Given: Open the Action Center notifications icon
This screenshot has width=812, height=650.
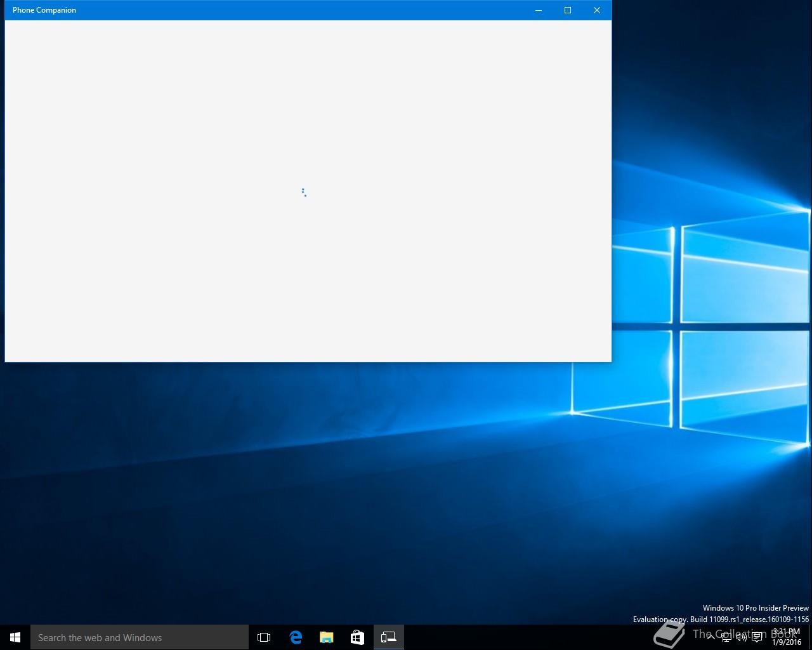Looking at the screenshot, I should tap(757, 637).
